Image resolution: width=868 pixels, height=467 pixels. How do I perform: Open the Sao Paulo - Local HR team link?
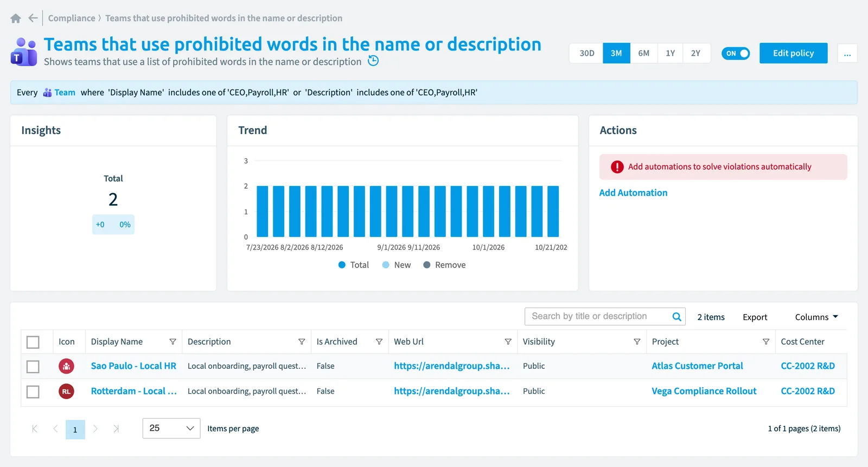click(133, 366)
